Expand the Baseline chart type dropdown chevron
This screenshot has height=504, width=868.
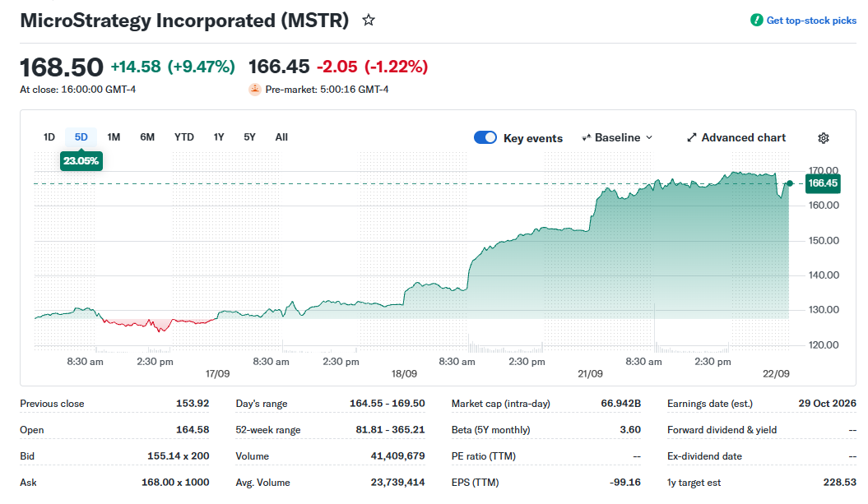point(649,137)
